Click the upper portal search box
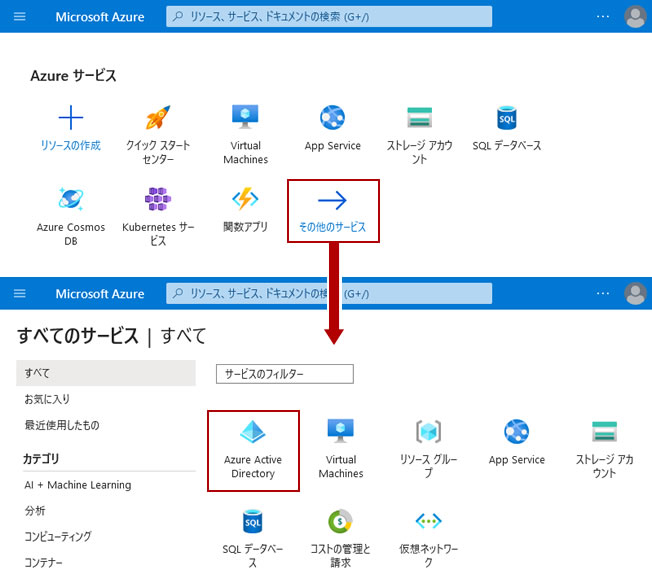652x570 pixels. (x=329, y=17)
